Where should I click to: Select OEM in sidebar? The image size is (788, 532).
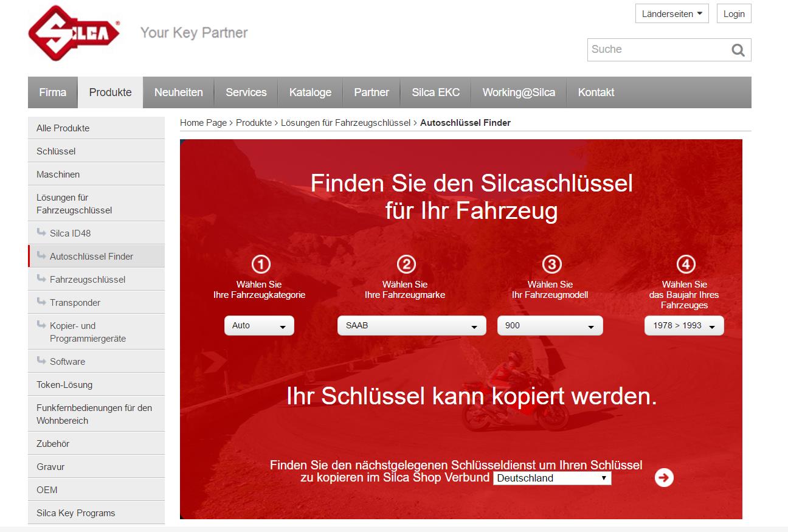[96, 490]
